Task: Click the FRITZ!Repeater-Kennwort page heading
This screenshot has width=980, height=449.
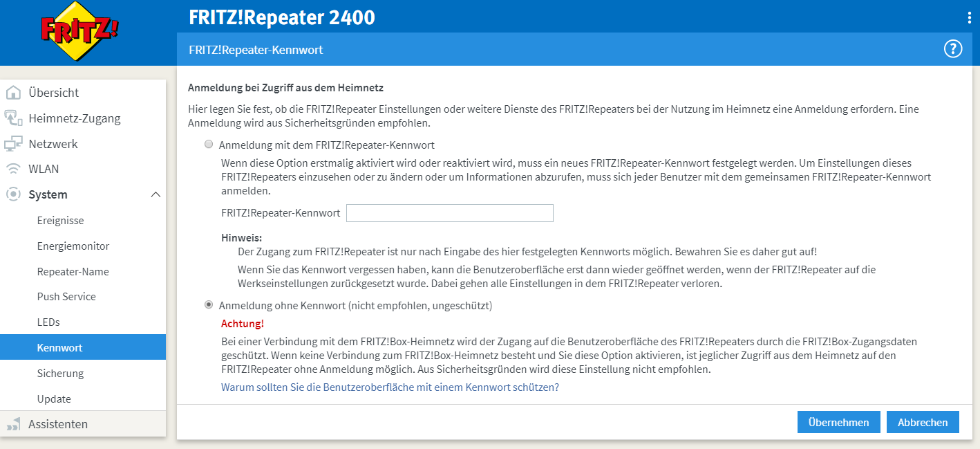Action: coord(256,50)
